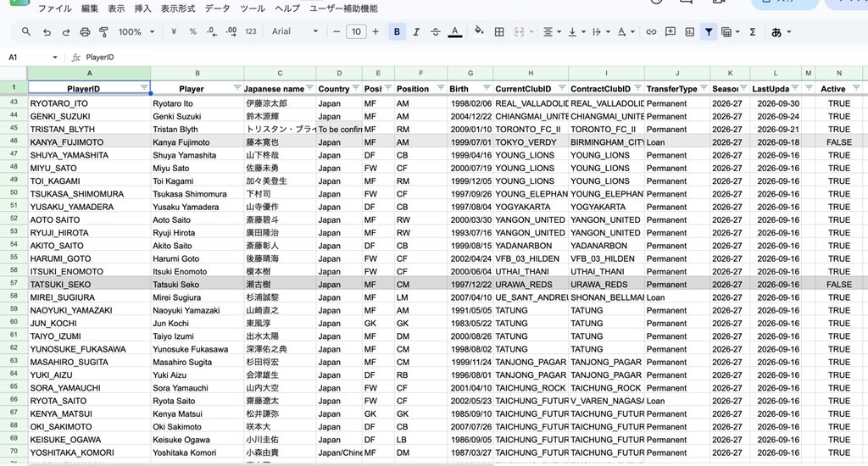868x466 pixels.
Task: Select the 伊藤涼太郎 cell
Action: tap(280, 103)
